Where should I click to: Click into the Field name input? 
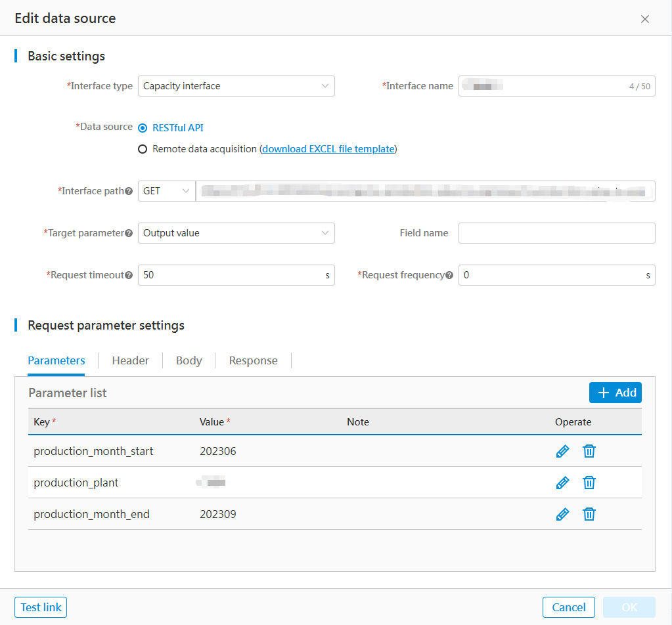point(556,233)
